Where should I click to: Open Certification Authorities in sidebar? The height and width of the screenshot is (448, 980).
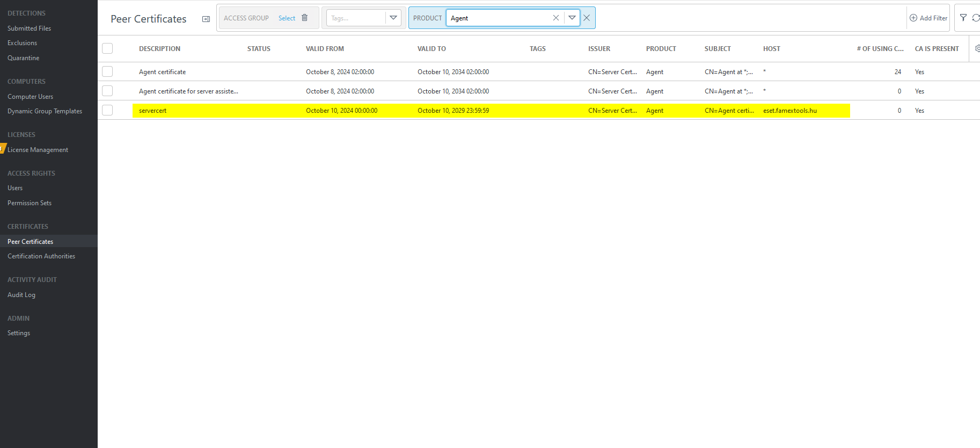click(41, 256)
